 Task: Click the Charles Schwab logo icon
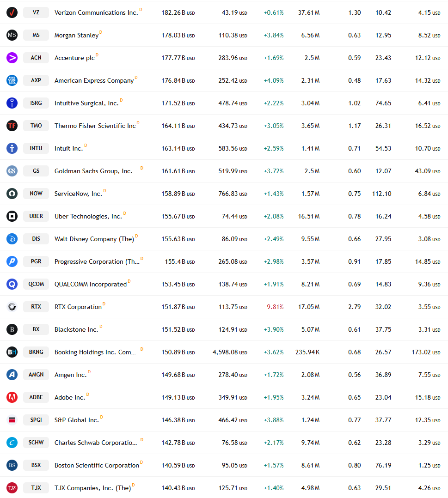pos(12,443)
